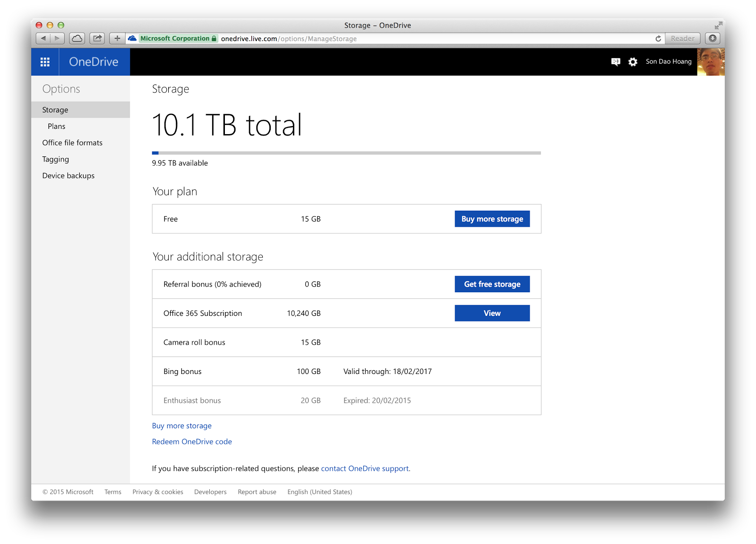Click the Referral bonus (0% achieved) row label

pyautogui.click(x=212, y=284)
